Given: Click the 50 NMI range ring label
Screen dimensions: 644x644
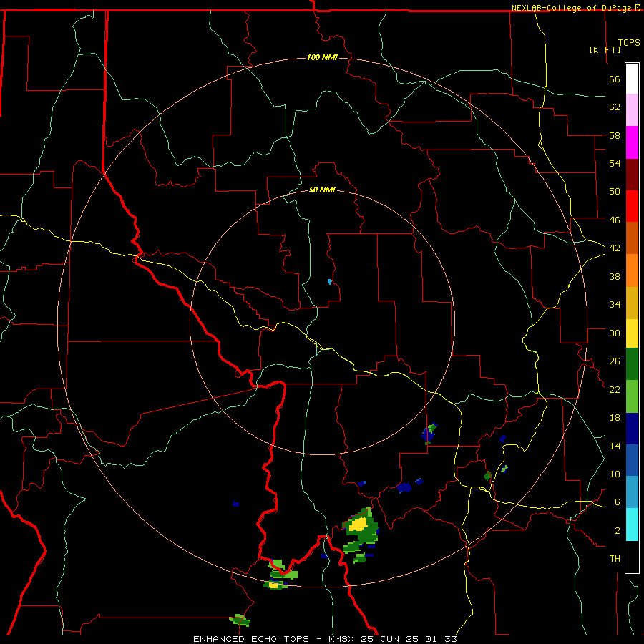Looking at the screenshot, I should pos(322,190).
